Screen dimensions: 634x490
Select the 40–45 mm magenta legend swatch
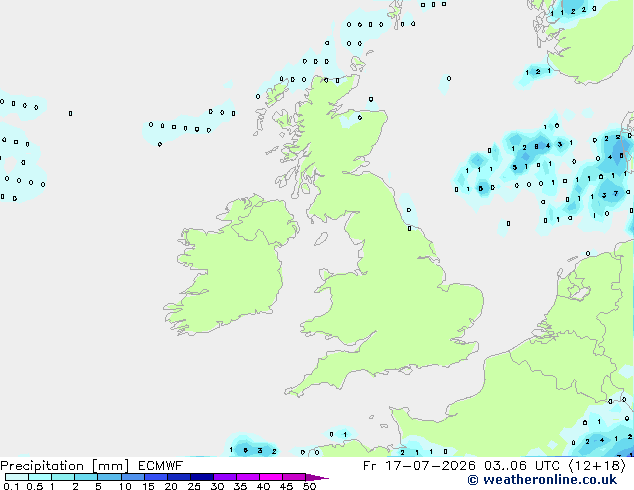click(x=271, y=477)
